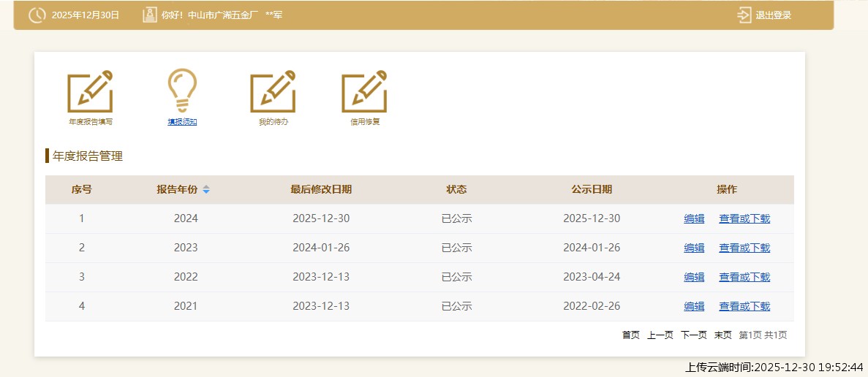The height and width of the screenshot is (377, 868).
Task: Go to 下一页 in pagination
Action: pyautogui.click(x=693, y=335)
